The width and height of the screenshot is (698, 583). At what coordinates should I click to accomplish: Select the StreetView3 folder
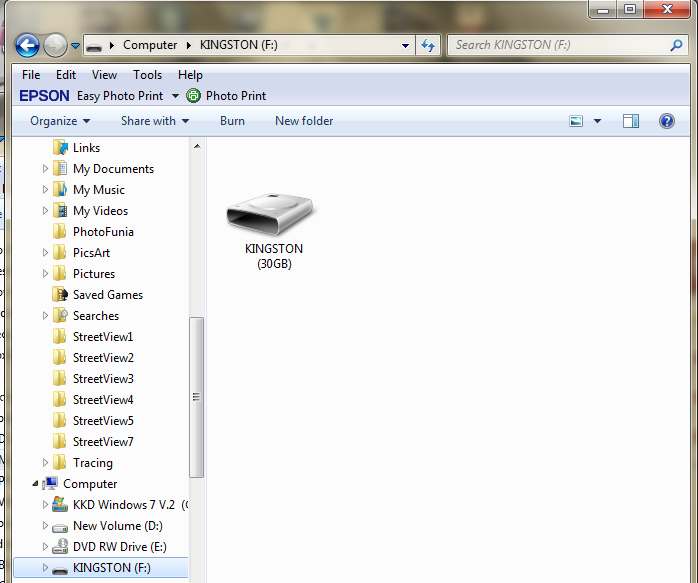pos(103,379)
